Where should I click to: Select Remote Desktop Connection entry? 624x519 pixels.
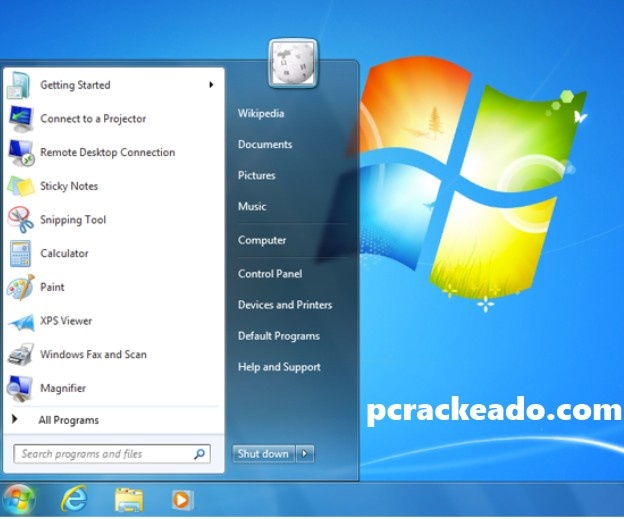coord(107,153)
